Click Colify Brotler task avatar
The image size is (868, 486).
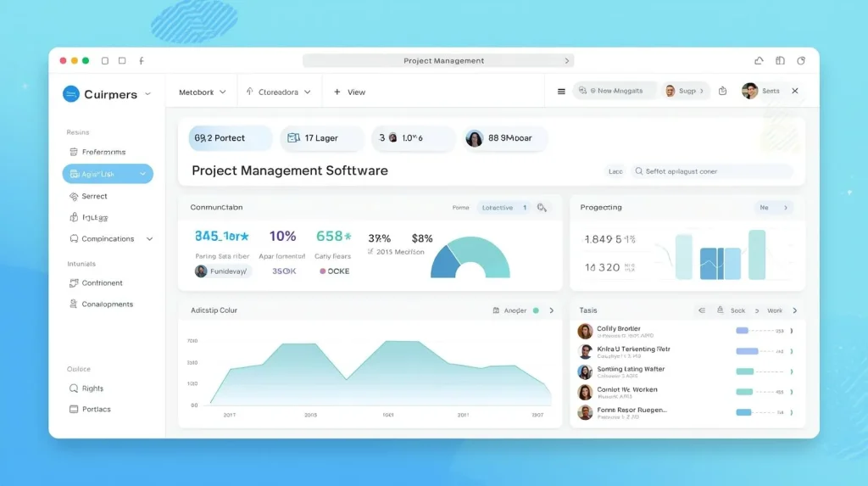[585, 332]
